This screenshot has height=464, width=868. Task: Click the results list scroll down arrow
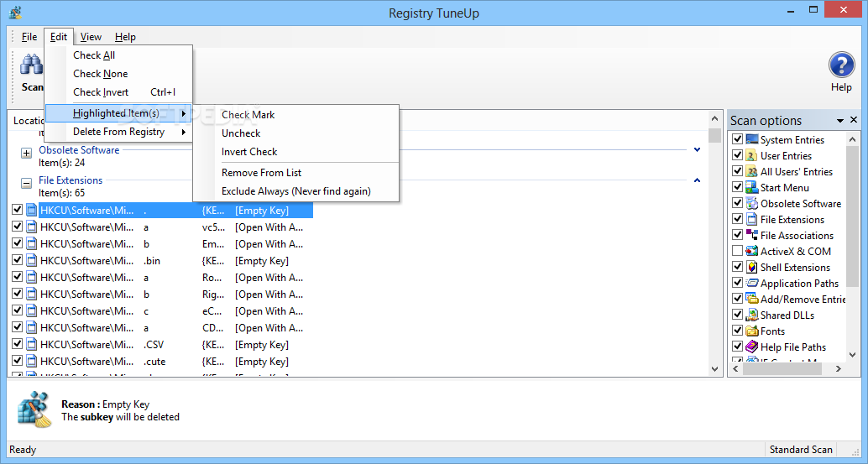pyautogui.click(x=714, y=369)
